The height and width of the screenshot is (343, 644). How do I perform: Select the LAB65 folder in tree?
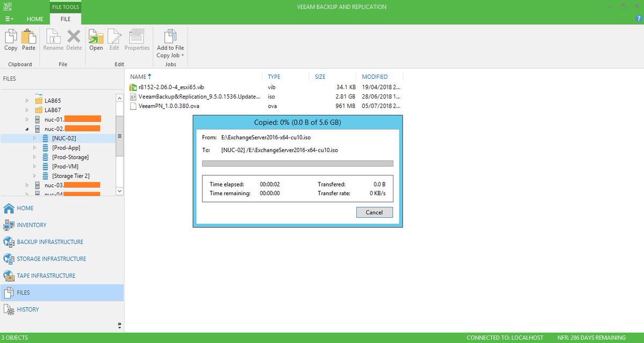tap(53, 101)
